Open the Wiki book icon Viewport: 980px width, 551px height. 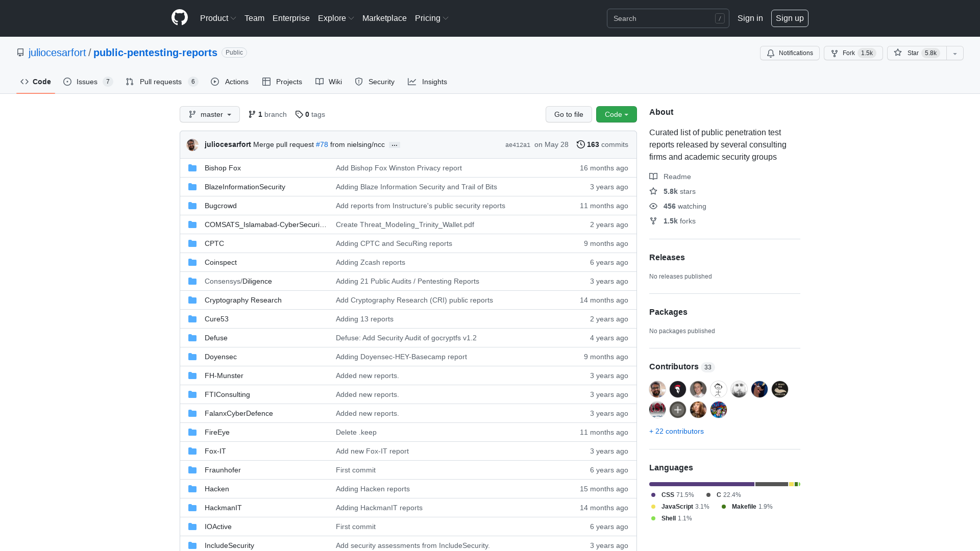pyautogui.click(x=319, y=82)
